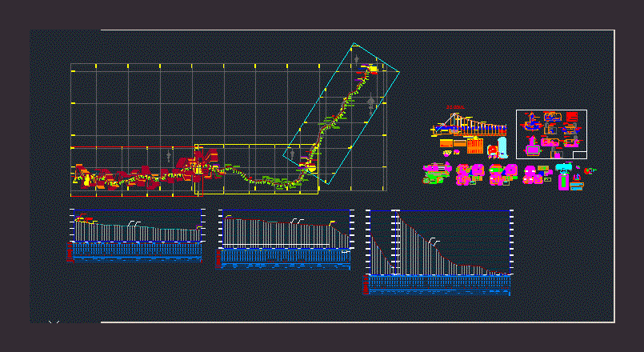This screenshot has width=644, height=352.
Task: Click the yellow node at the route's upper-right end
Action: click(x=373, y=70)
